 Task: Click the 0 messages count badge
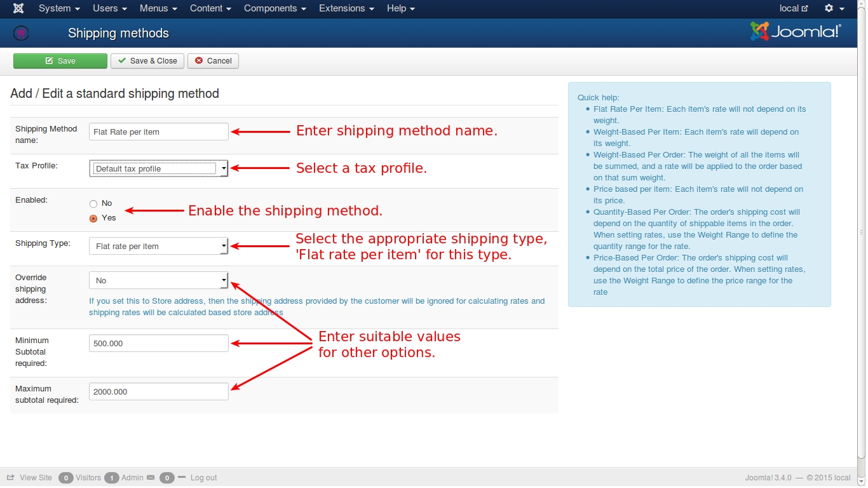click(x=166, y=478)
